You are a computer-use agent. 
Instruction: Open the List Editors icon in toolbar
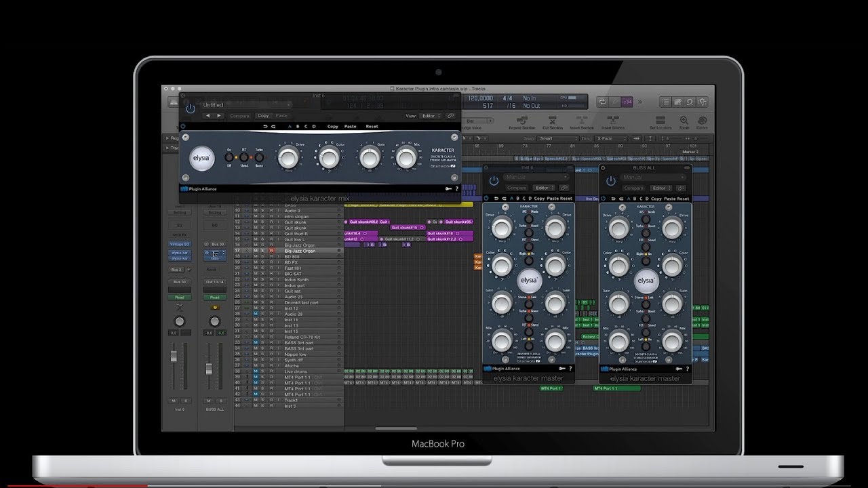(666, 102)
